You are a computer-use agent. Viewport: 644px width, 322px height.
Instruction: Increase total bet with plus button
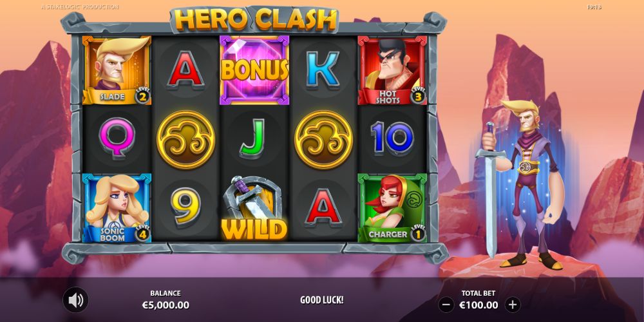[512, 305]
